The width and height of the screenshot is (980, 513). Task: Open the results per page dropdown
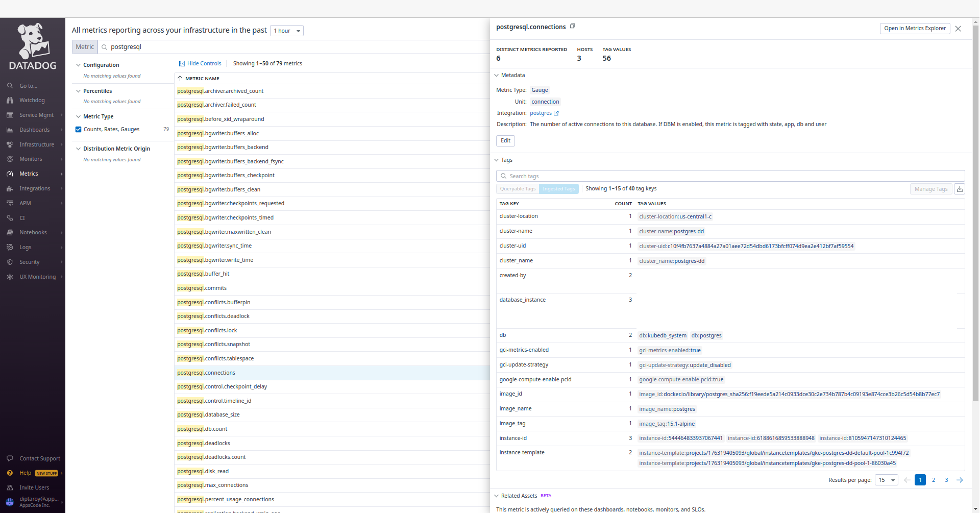point(886,480)
